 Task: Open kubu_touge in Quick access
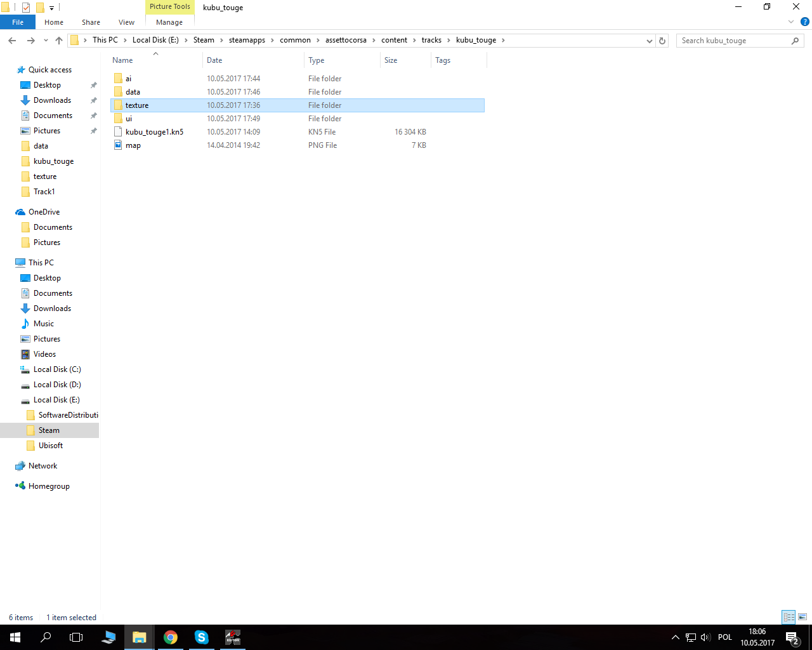pyautogui.click(x=53, y=161)
